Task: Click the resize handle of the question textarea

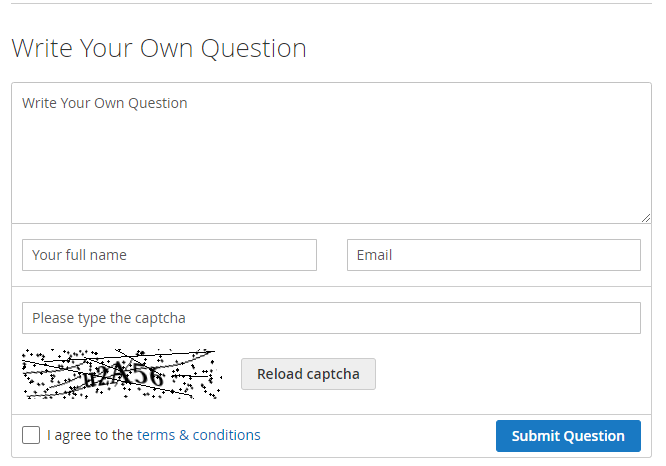Action: pyautogui.click(x=646, y=218)
